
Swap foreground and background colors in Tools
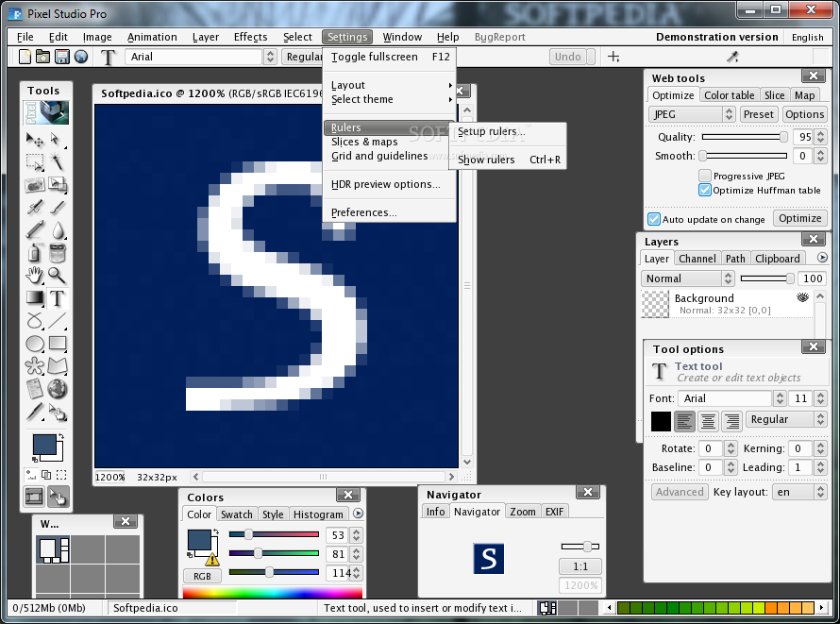coord(60,437)
